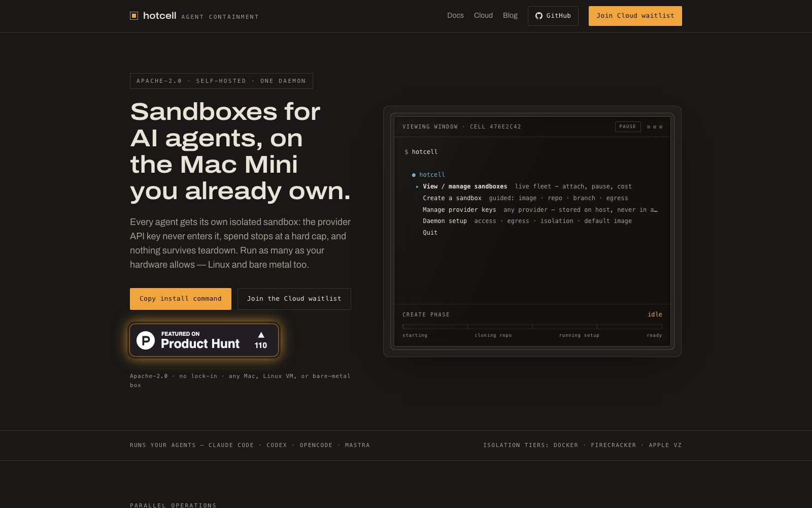This screenshot has height=508, width=812.
Task: Open the Docs page
Action: pyautogui.click(x=455, y=15)
